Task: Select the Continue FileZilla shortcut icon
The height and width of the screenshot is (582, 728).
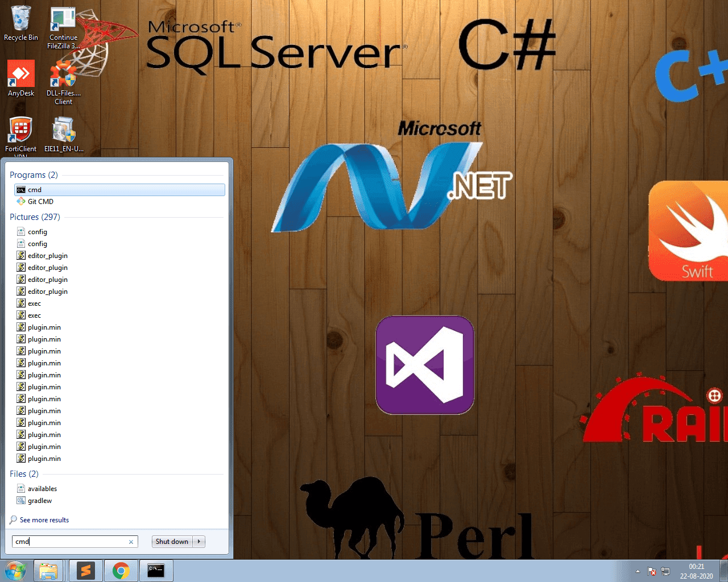Action: [63, 28]
